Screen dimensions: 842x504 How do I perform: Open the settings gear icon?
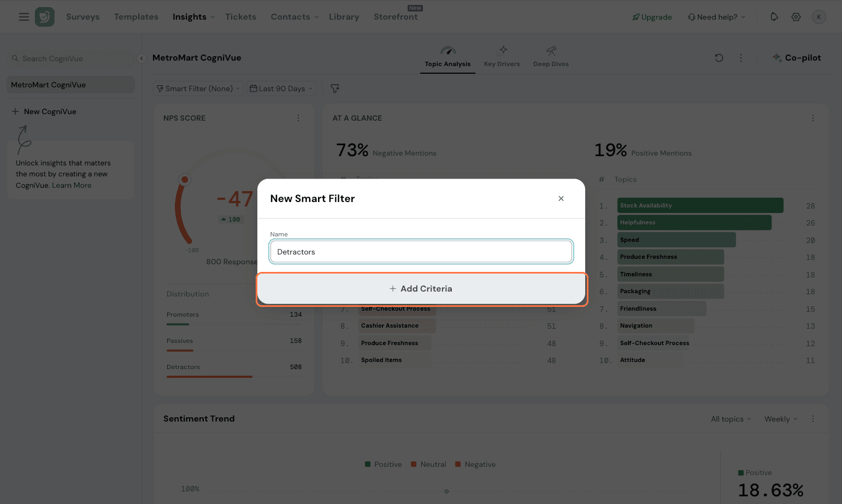pyautogui.click(x=796, y=17)
